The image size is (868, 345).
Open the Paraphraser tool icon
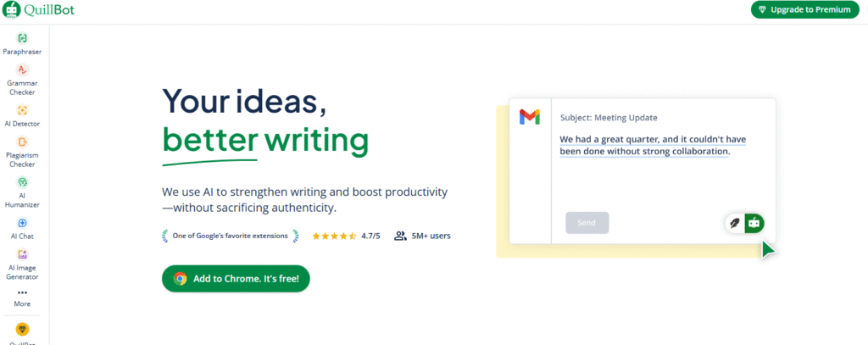coord(22,38)
